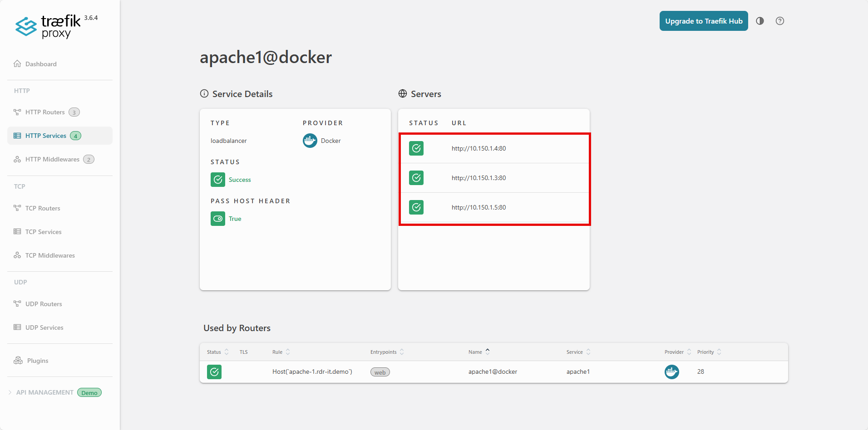Click status icon for server 10.150.1.4:80
868x430 pixels.
tap(416, 148)
